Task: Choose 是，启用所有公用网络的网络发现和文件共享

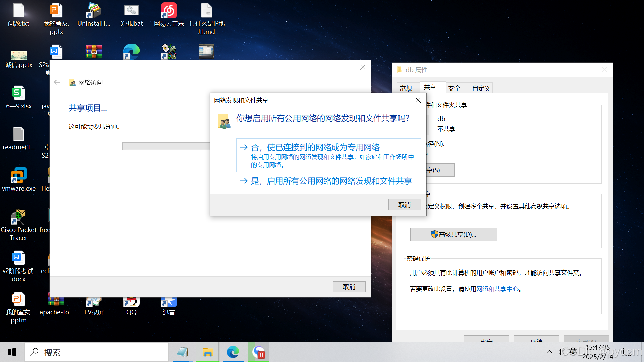Action: [331, 181]
